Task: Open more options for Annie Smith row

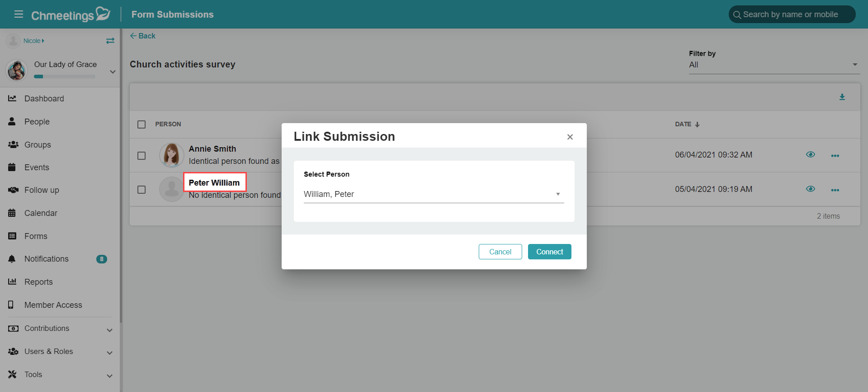Action: [835, 156]
